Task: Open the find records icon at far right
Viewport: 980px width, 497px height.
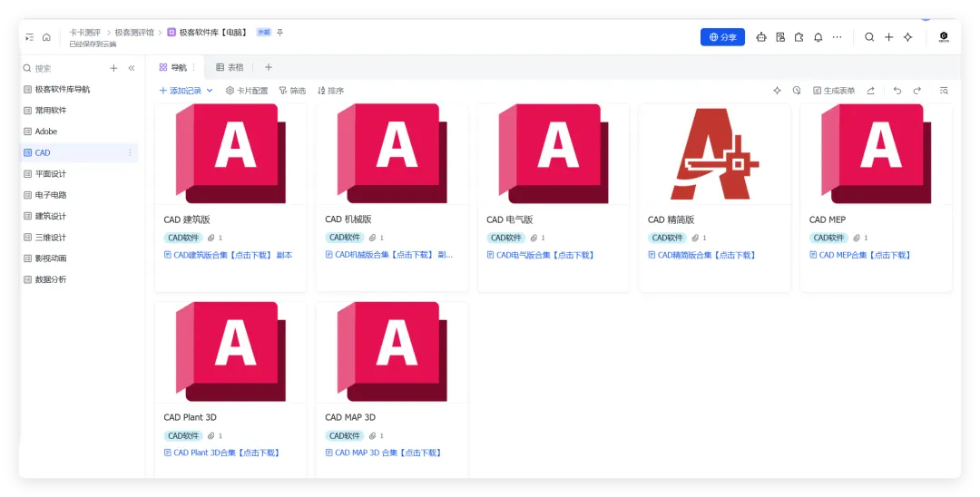Action: coord(944,91)
